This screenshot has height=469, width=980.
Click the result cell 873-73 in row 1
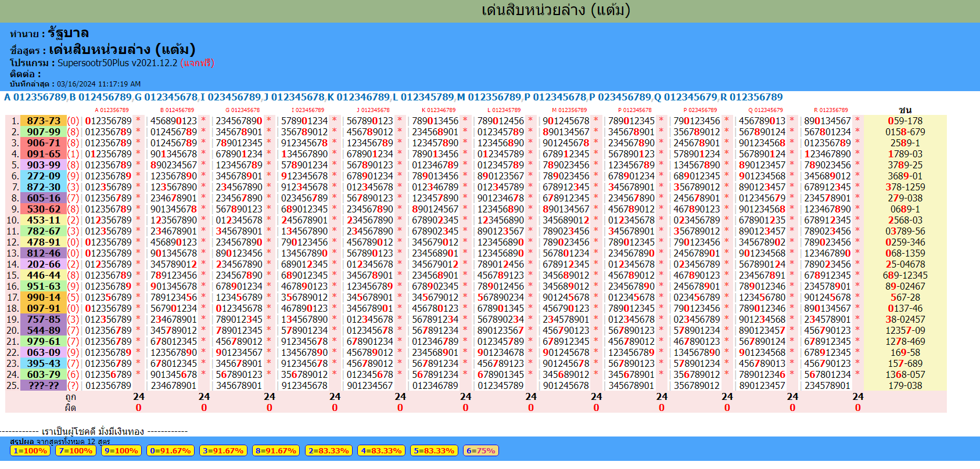tap(44, 121)
